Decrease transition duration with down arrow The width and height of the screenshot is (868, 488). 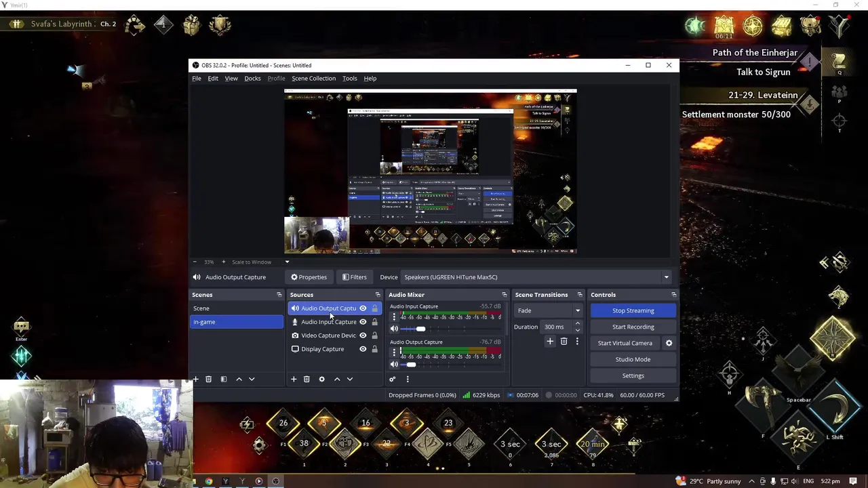click(x=577, y=329)
